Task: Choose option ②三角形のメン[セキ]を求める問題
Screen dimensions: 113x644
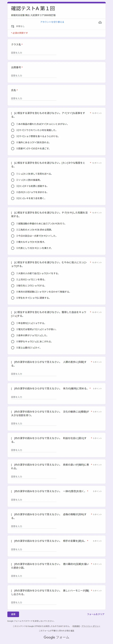Action: pos(13,230)
